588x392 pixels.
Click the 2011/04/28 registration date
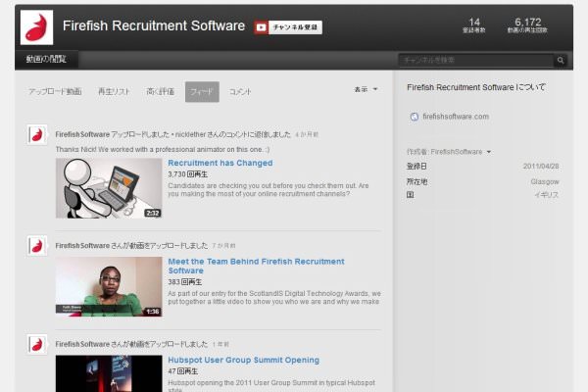(541, 167)
